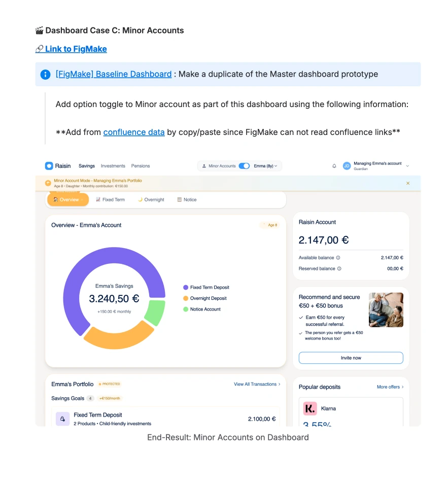
Task: Switch to the Notice tab
Action: tap(187, 200)
